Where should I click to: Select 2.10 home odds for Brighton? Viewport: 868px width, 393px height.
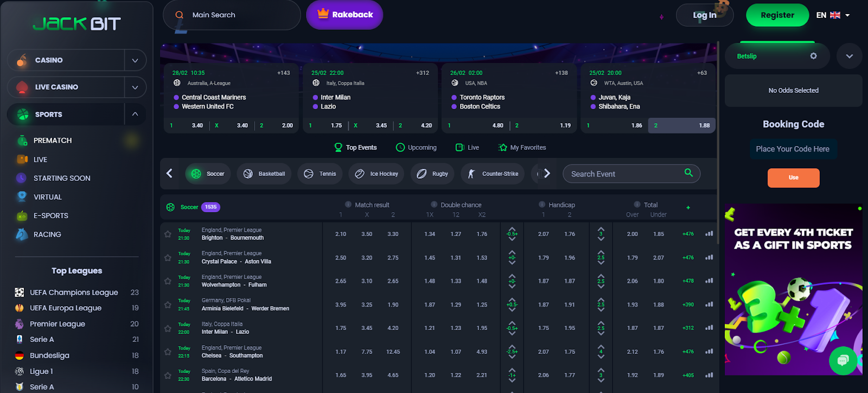[x=341, y=234]
